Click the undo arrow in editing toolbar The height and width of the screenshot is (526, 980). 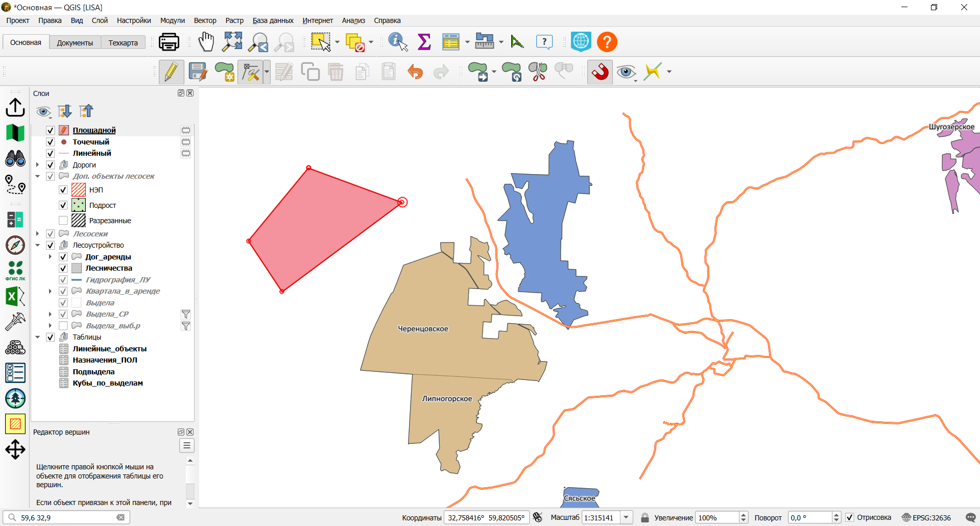click(x=415, y=72)
